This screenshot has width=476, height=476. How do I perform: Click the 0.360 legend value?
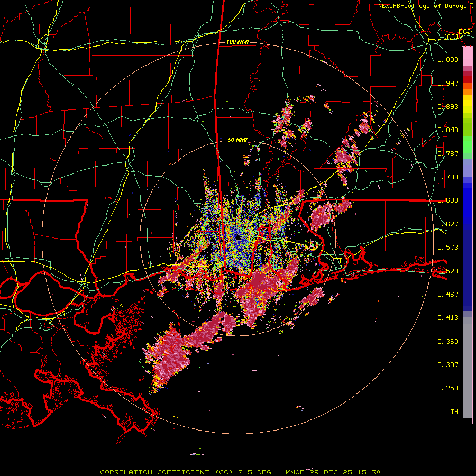pyautogui.click(x=448, y=341)
